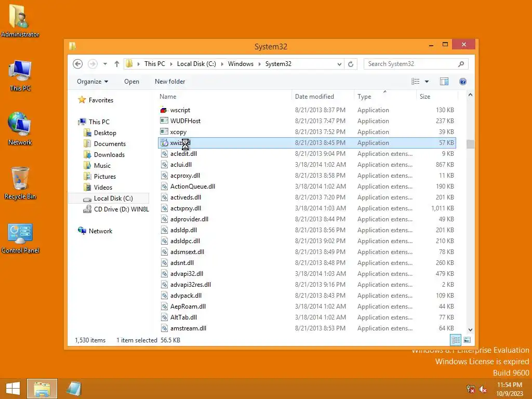The height and width of the screenshot is (399, 532).
Task: Switch to details view in status bar
Action: (x=456, y=340)
